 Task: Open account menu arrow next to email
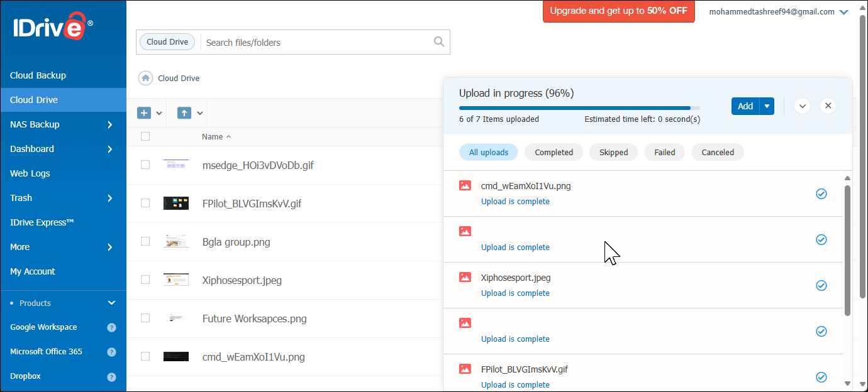tap(844, 12)
